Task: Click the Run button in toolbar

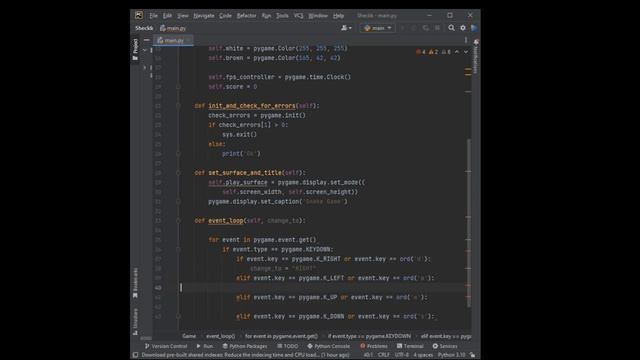Action: tap(402, 28)
